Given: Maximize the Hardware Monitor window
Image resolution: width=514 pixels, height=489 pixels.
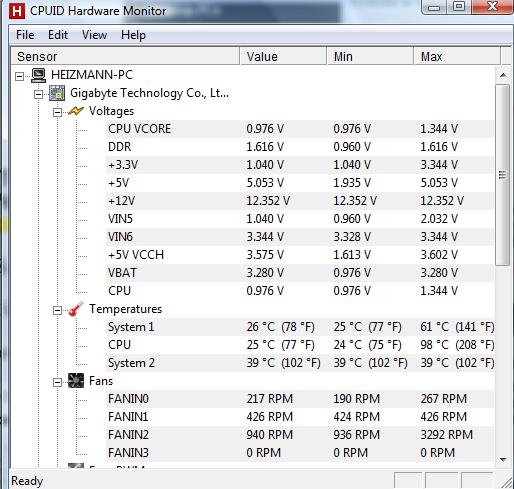Looking at the screenshot, I should (459, 7).
